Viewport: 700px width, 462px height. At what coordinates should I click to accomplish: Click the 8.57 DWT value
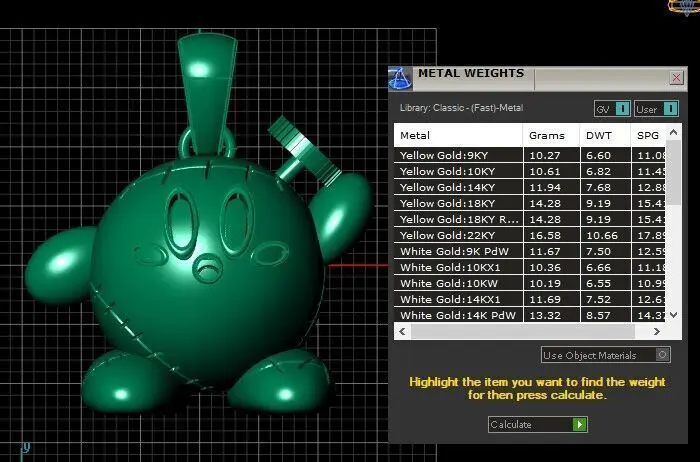pyautogui.click(x=598, y=315)
